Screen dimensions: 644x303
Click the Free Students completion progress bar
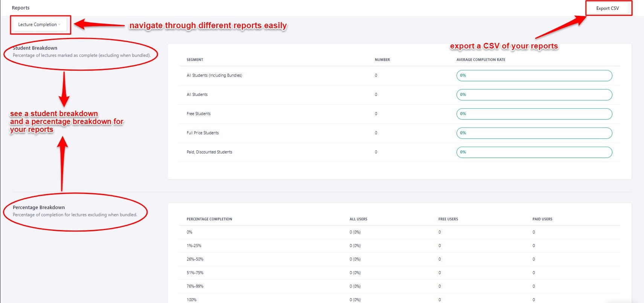(x=534, y=114)
